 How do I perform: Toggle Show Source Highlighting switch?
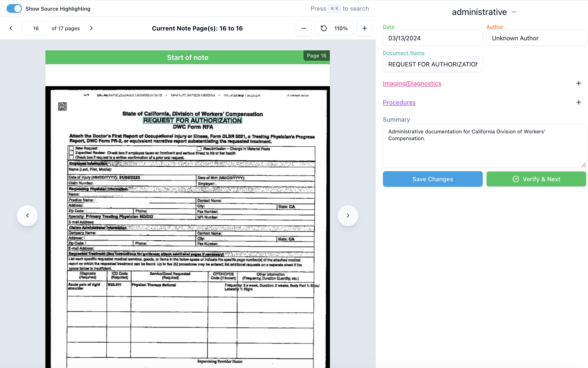pyautogui.click(x=14, y=9)
